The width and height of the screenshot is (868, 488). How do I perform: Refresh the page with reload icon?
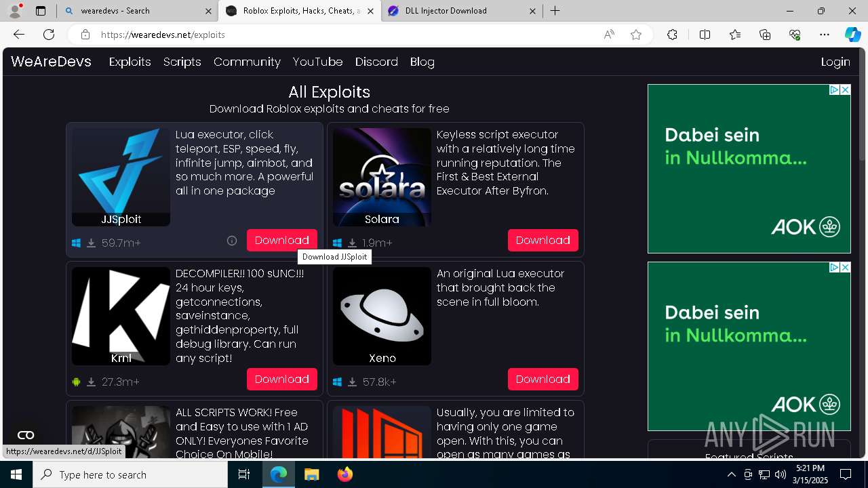tap(49, 35)
